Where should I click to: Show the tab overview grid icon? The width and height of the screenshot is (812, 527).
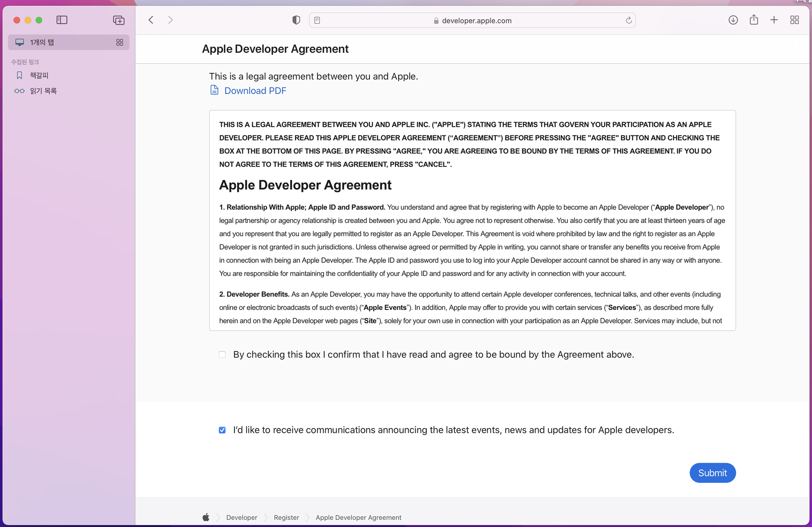tap(794, 20)
